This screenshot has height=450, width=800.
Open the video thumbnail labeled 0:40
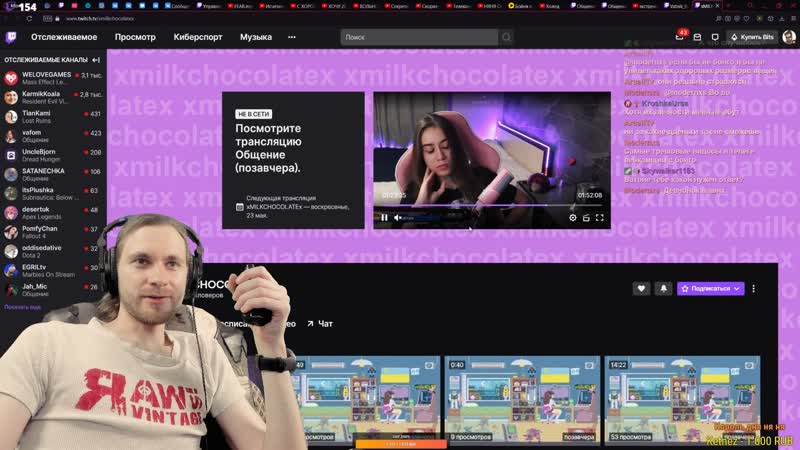point(522,399)
